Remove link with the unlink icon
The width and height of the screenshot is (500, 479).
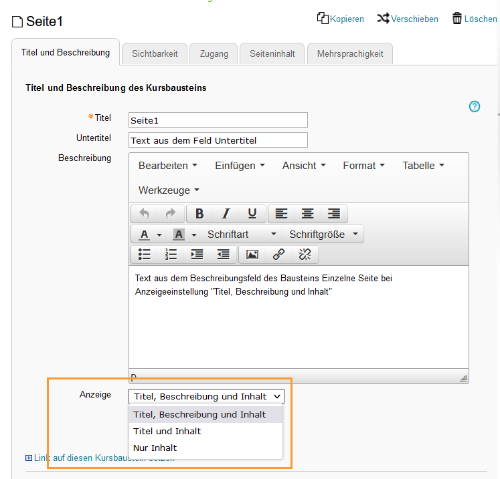coord(305,255)
